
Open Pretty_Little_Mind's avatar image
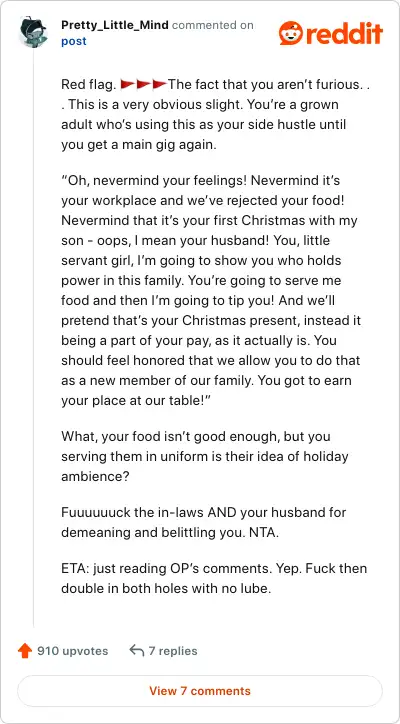[33, 32]
